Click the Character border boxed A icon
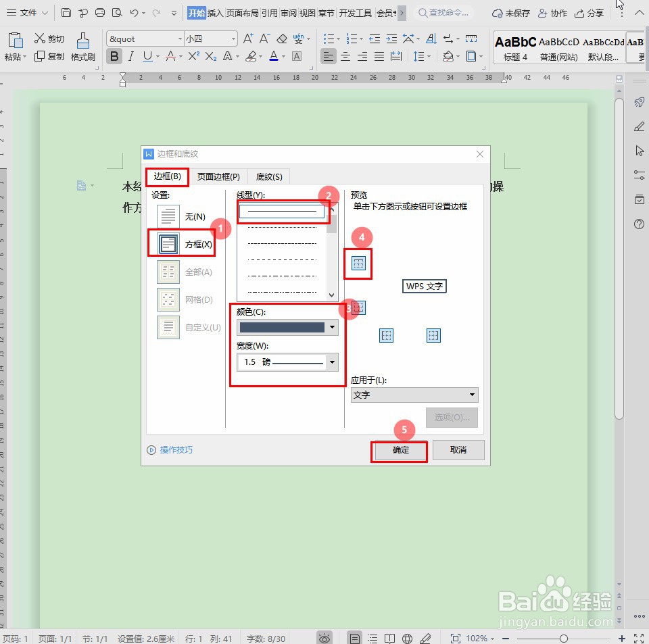Image resolution: width=649 pixels, height=644 pixels. coord(297,56)
